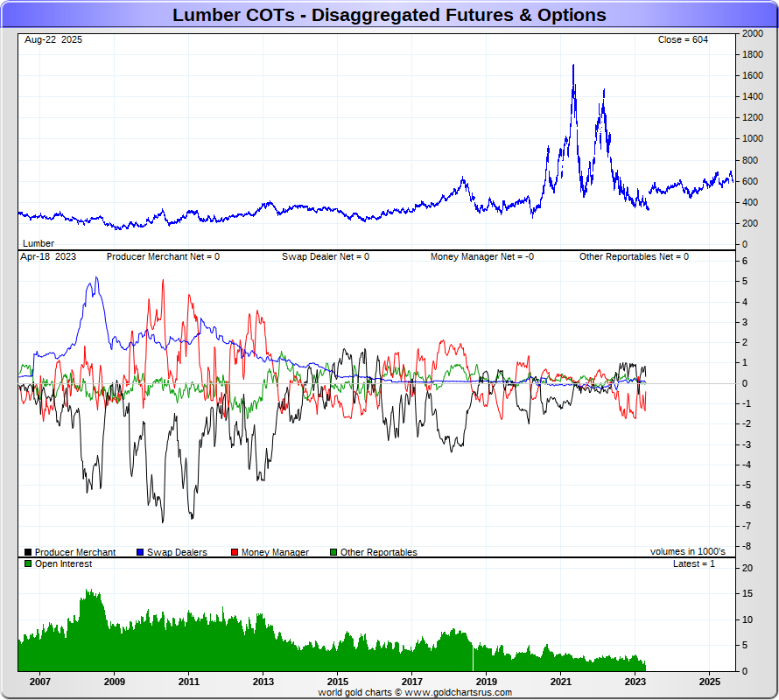Click the 2009 x-axis year label
This screenshot has height=700, width=779.
[115, 682]
